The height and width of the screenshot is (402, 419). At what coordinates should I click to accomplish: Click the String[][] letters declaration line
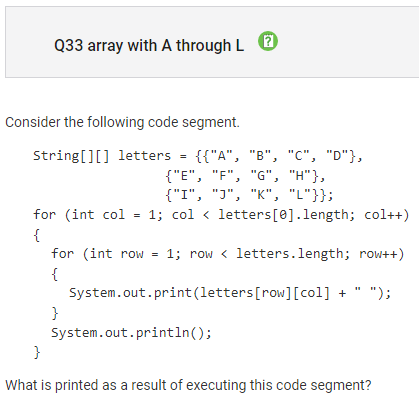pos(198,156)
